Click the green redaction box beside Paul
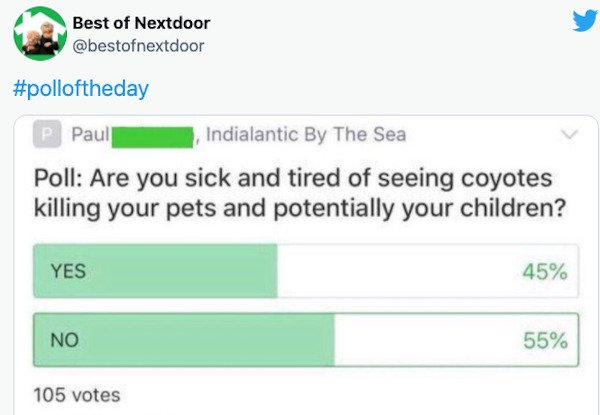Image resolution: width=600 pixels, height=415 pixels. coord(152,138)
